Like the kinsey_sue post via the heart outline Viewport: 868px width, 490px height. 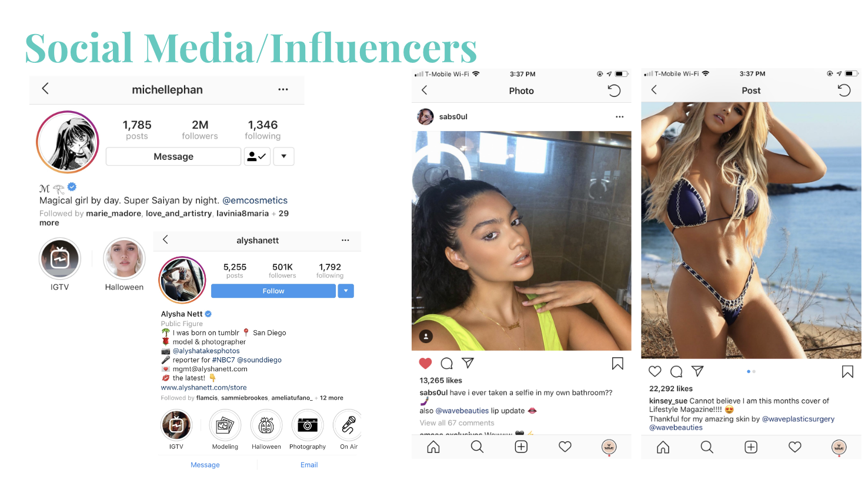[x=655, y=371]
